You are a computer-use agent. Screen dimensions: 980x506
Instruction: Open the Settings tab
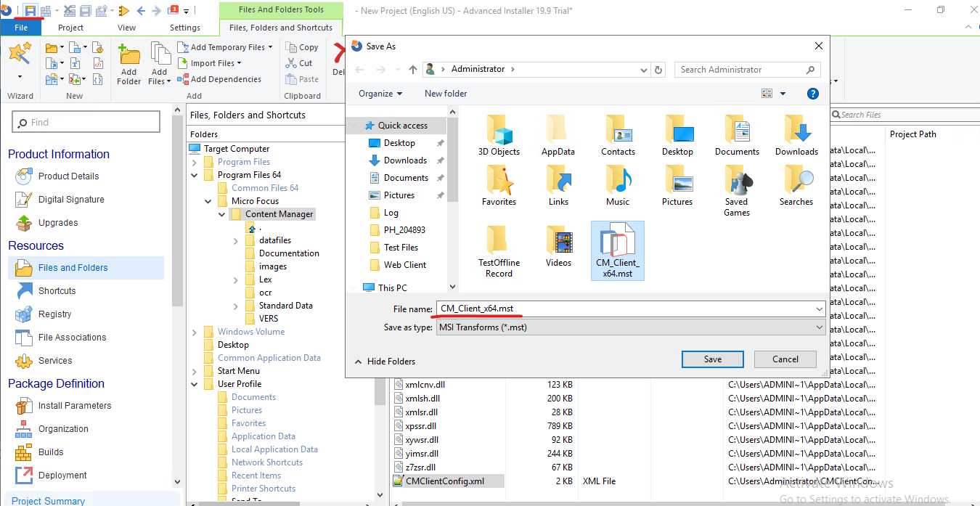(184, 27)
